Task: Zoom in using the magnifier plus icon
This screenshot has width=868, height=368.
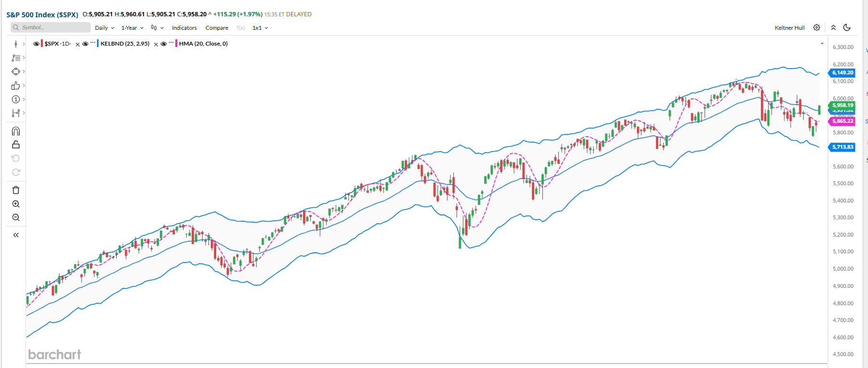Action: [x=16, y=204]
